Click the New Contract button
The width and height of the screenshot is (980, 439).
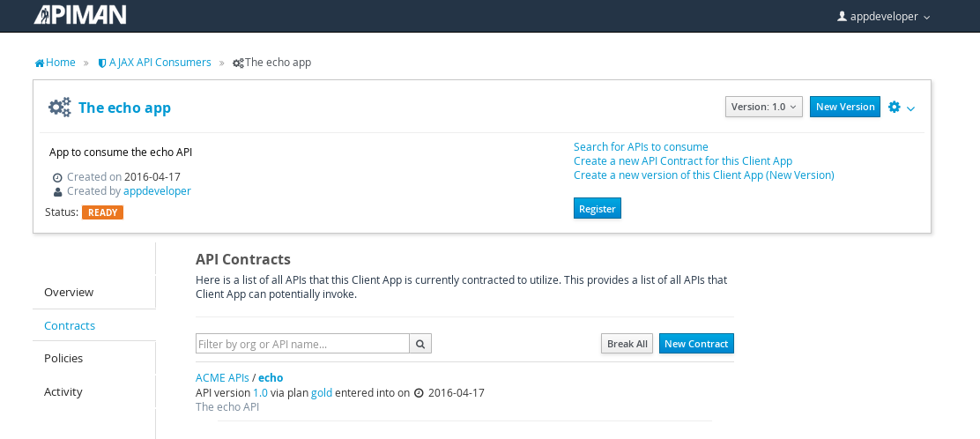(x=696, y=343)
